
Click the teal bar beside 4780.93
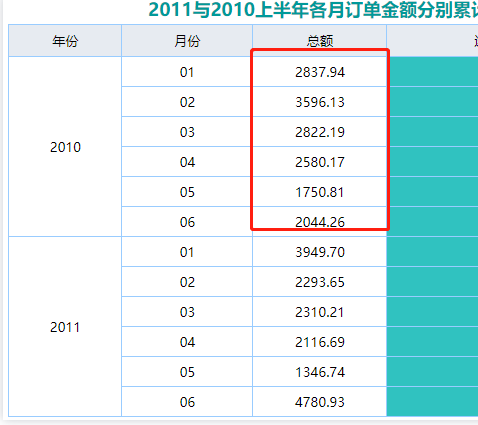432,402
